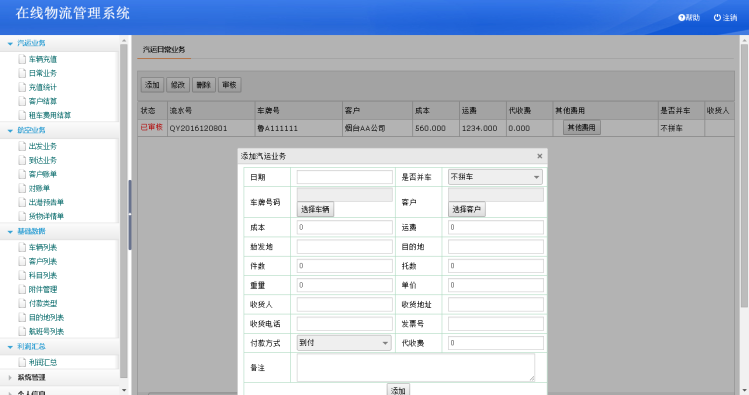This screenshot has height=395, width=749.
Task: Click the document icon beside 对账单
Action: tap(22, 188)
